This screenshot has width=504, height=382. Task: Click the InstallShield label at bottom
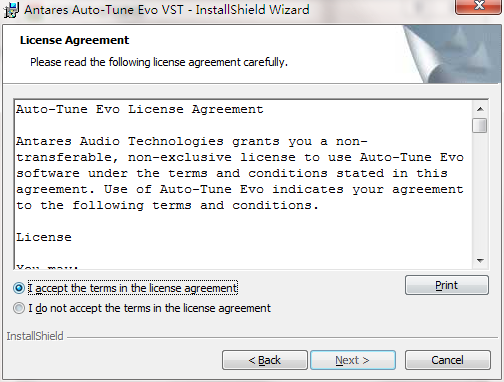tap(35, 336)
